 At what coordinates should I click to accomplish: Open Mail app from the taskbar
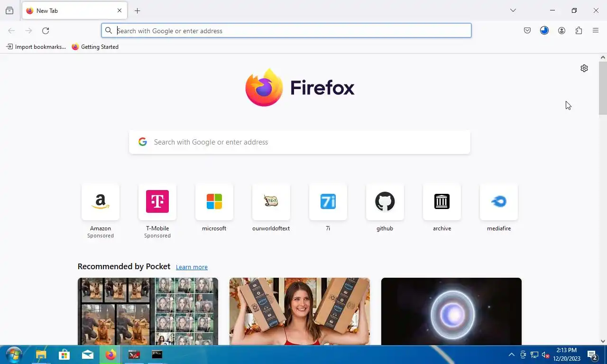(88, 355)
